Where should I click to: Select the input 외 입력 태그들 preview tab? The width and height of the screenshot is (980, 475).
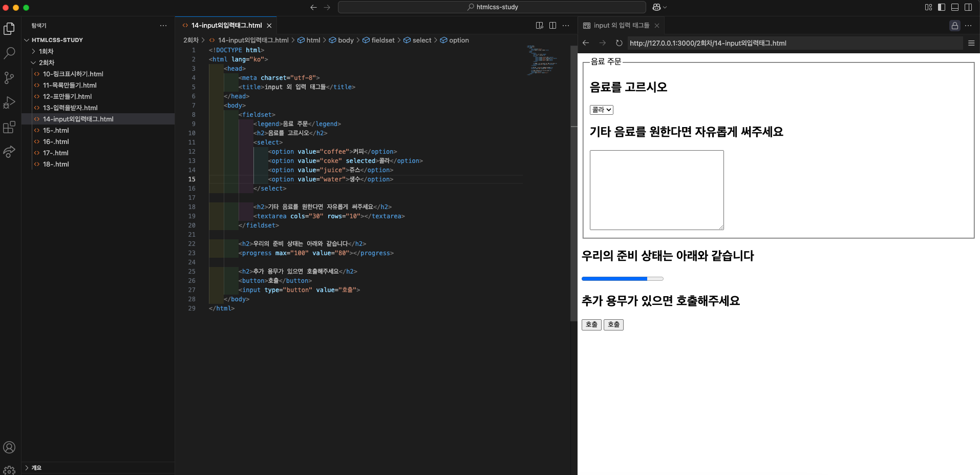click(621, 26)
